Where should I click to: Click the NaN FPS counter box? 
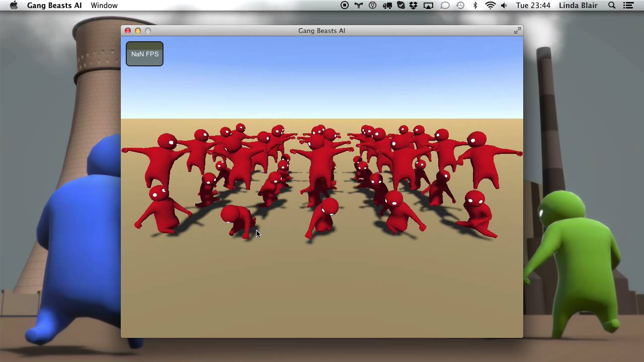point(144,54)
